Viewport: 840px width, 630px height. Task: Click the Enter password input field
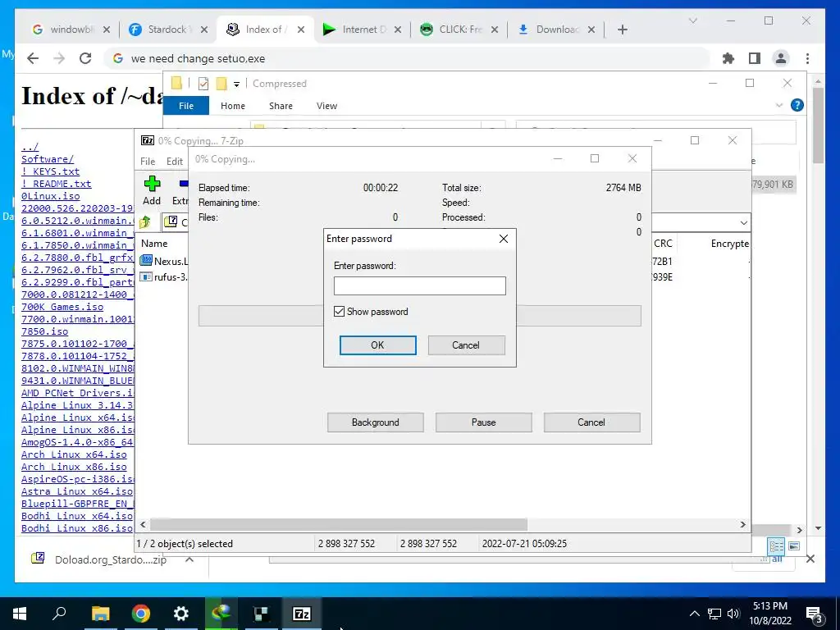pos(419,285)
